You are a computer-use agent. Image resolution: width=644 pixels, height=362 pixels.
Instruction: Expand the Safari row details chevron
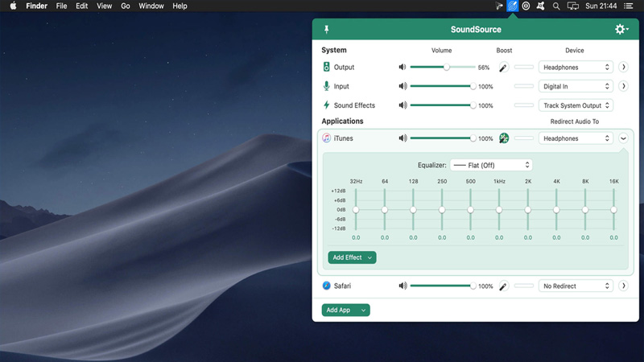coord(623,286)
